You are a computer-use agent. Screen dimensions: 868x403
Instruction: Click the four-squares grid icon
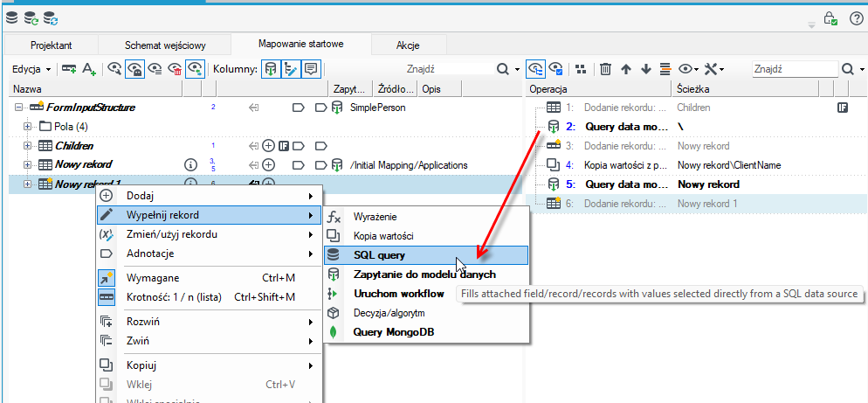pyautogui.click(x=580, y=69)
